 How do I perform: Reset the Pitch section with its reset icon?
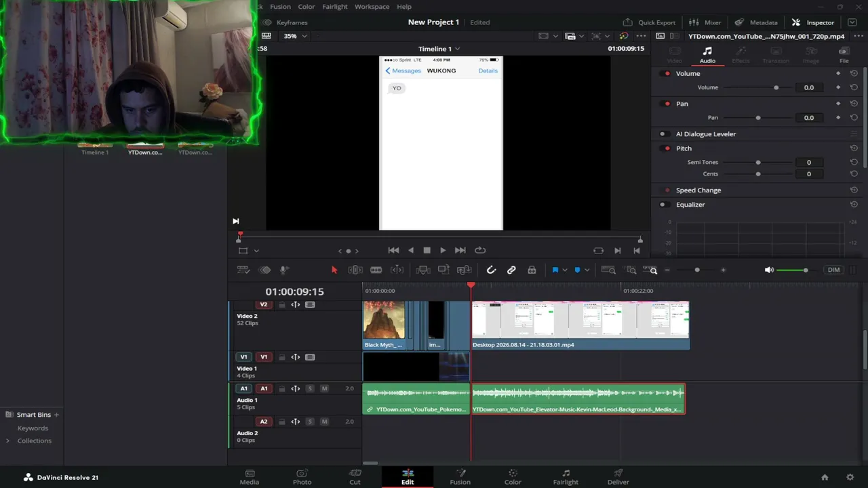(854, 148)
